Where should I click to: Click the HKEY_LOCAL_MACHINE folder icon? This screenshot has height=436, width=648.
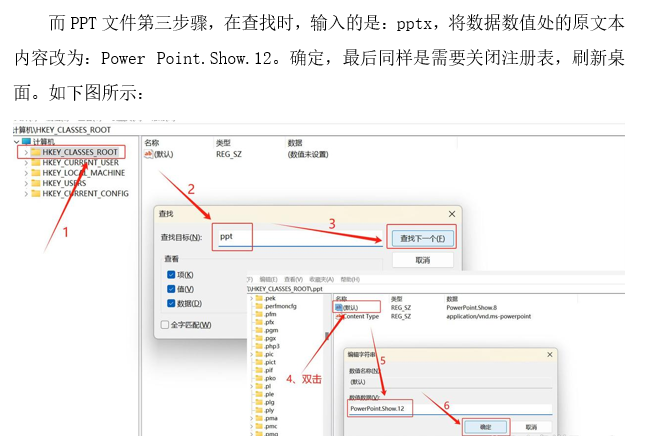(x=36, y=173)
